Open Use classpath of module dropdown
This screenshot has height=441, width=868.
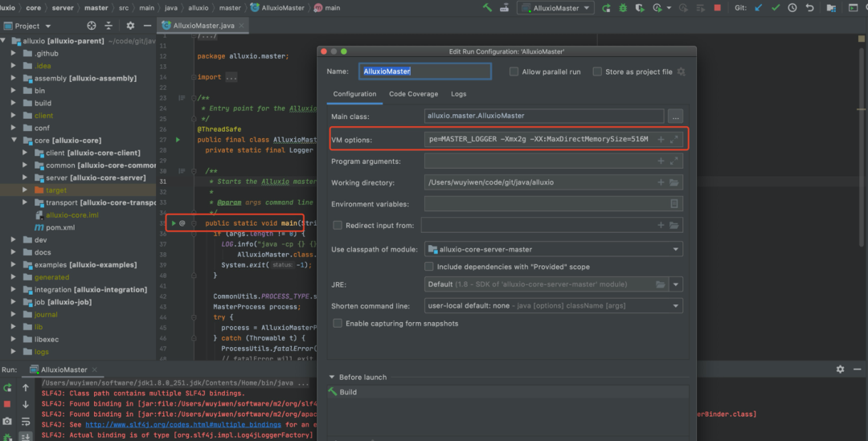point(554,250)
